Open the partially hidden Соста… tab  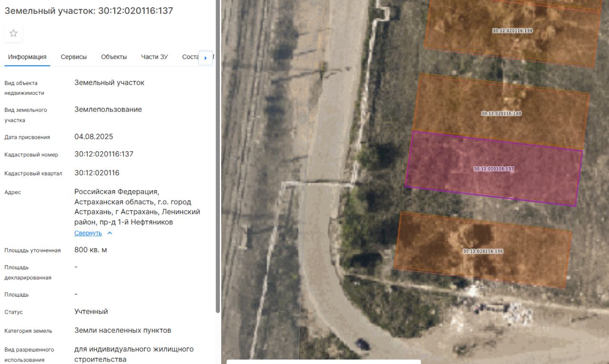click(x=190, y=57)
